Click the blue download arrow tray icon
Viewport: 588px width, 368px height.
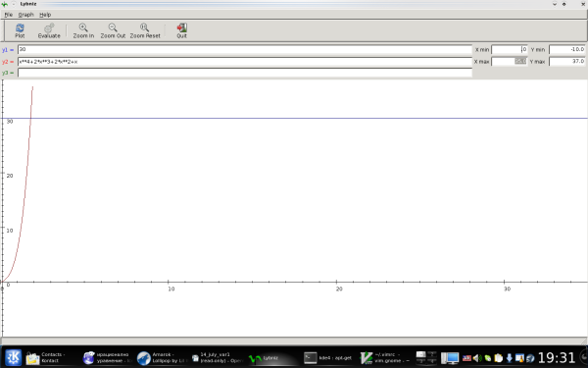[509, 358]
